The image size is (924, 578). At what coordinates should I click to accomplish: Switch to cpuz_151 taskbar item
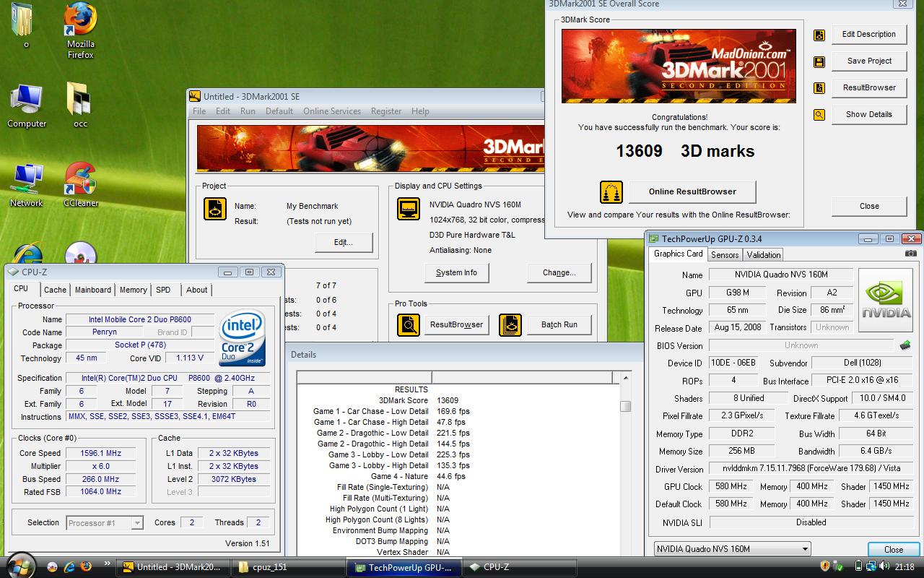287,567
